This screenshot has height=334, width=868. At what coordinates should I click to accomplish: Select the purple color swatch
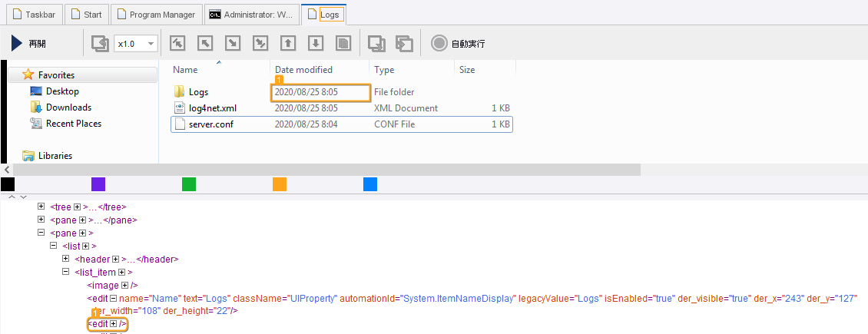(x=98, y=184)
